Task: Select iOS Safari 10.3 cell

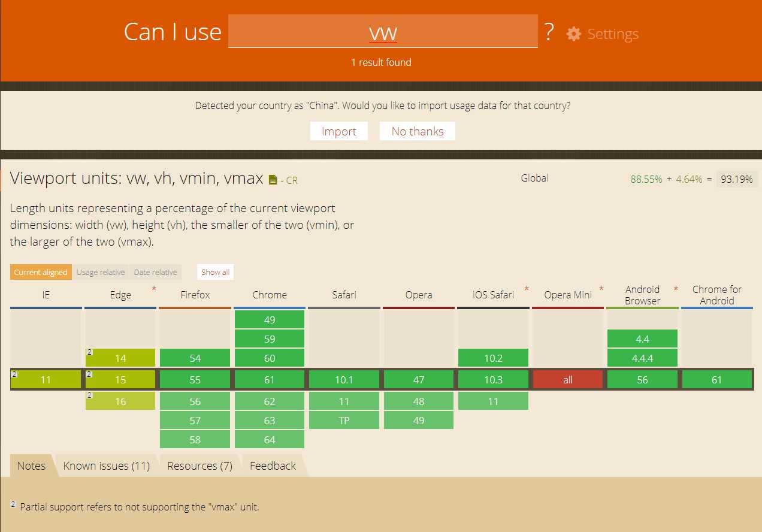Action: 493,380
